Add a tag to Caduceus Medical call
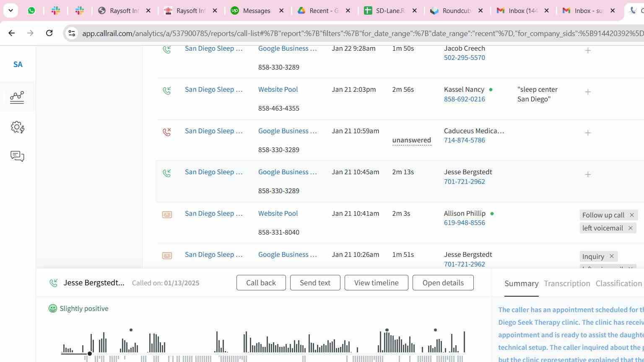Viewport: 644px width, 362px height. pos(588,133)
